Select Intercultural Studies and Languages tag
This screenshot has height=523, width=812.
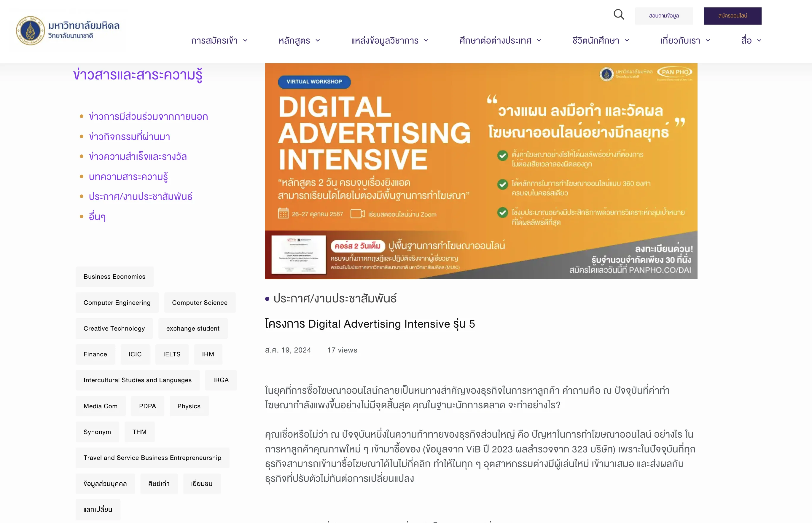click(x=138, y=380)
